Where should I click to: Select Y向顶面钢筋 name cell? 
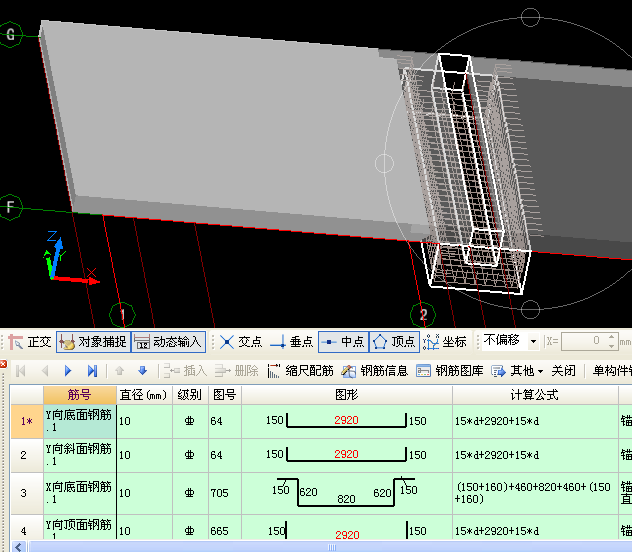79,529
